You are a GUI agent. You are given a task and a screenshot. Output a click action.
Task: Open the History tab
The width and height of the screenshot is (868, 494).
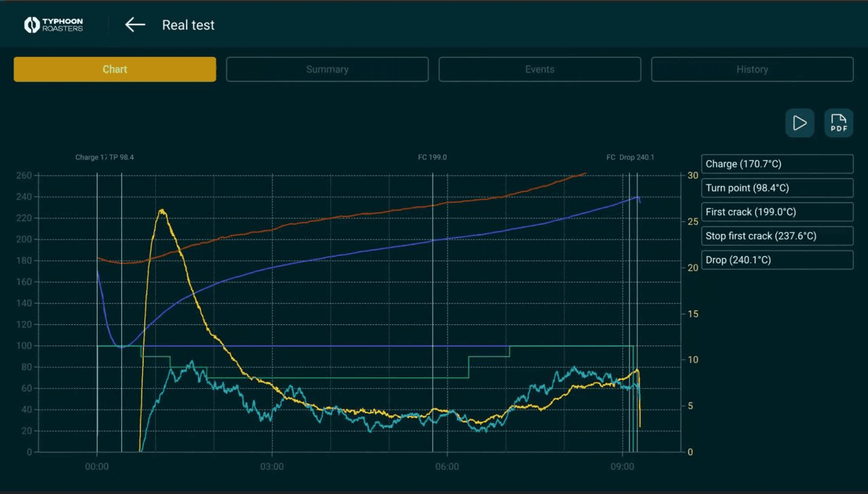[752, 69]
